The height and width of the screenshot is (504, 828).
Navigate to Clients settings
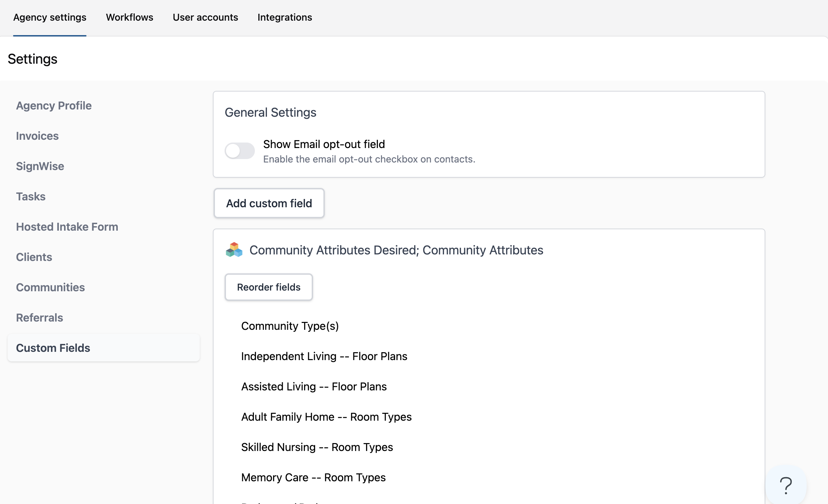(x=34, y=257)
